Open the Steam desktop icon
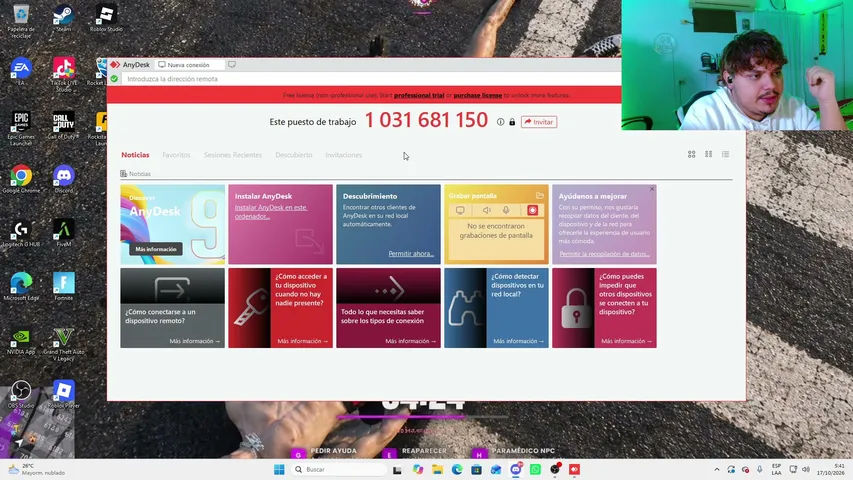Image resolution: width=853 pixels, height=480 pixels. click(64, 19)
